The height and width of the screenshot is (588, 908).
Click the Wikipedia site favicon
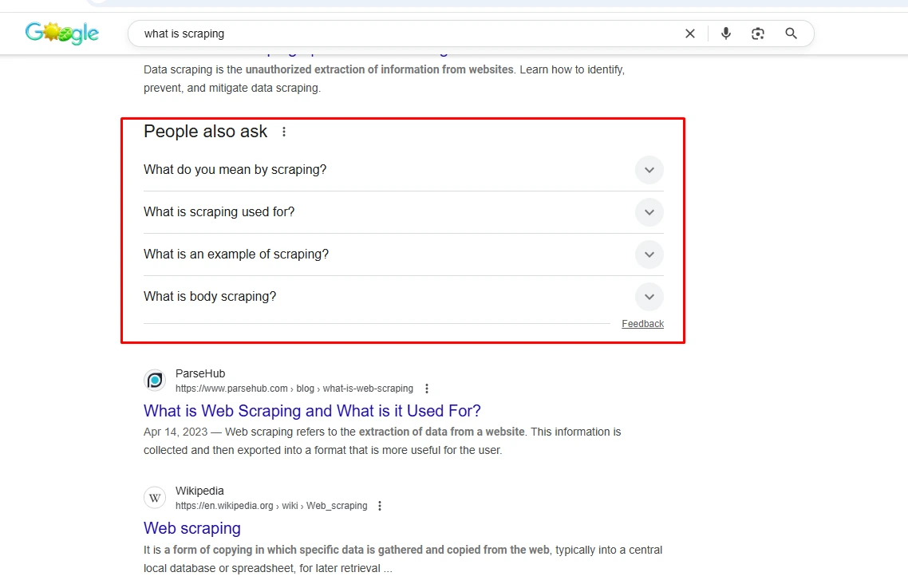155,498
